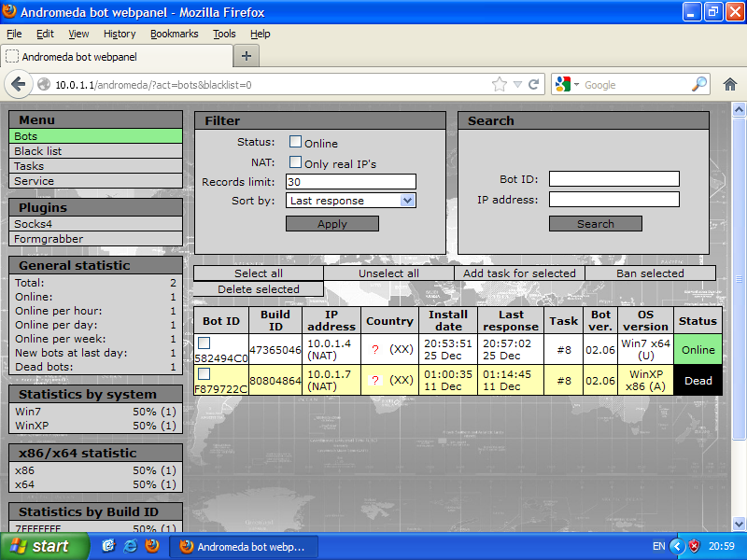Click the magnifier icon in the Google search box
This screenshot has height=560, width=747.
698,84
